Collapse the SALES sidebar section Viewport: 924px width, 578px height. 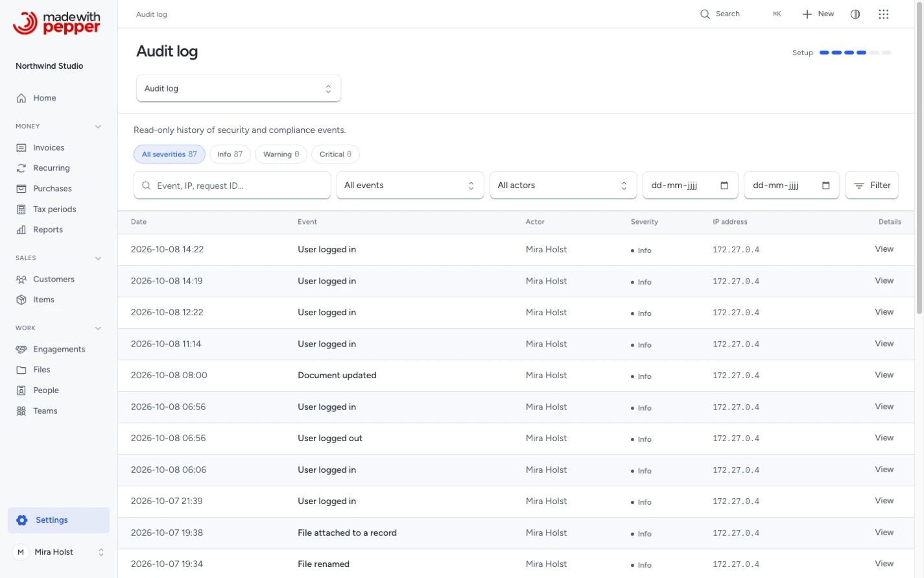(x=98, y=258)
